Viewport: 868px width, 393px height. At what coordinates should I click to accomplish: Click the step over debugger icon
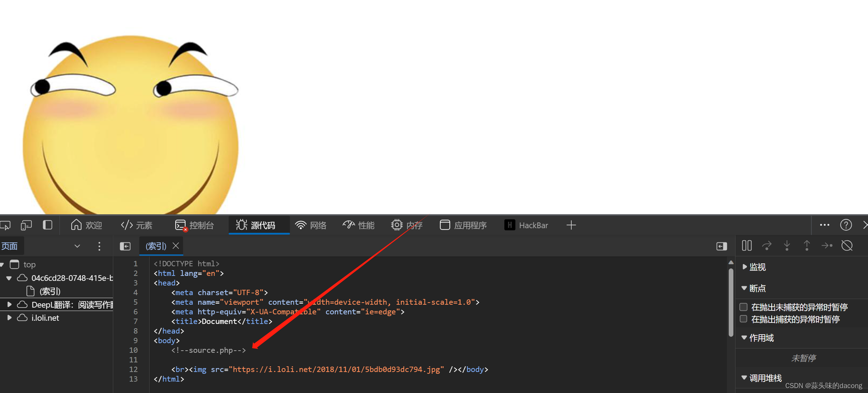pos(766,246)
